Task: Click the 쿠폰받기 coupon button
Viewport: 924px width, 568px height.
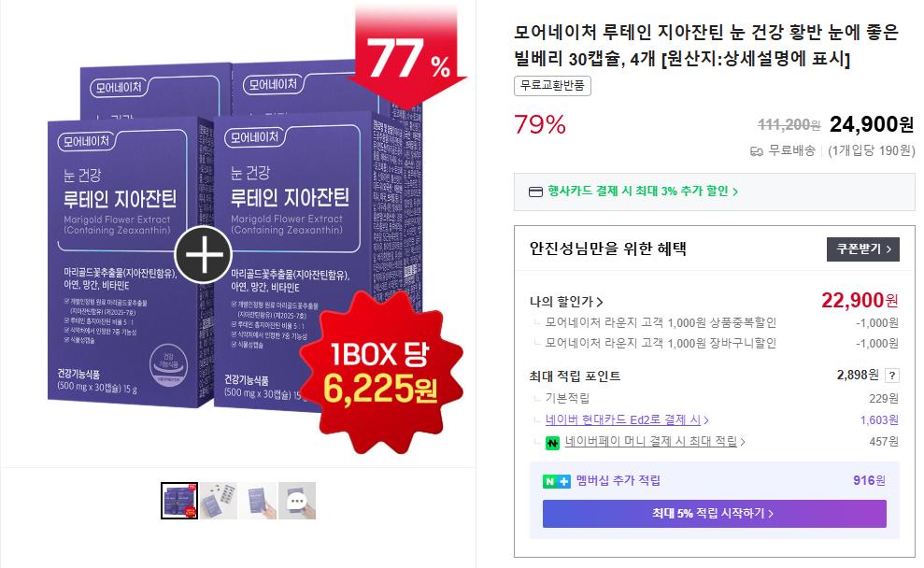Action: coord(863,249)
